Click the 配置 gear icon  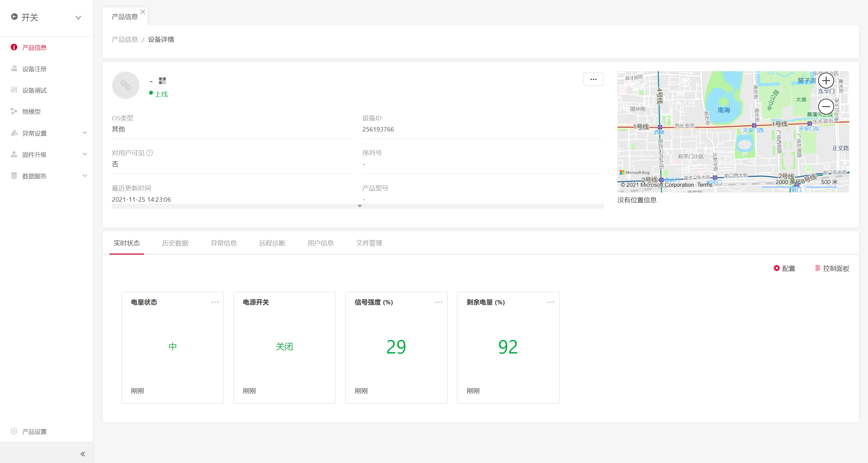pos(777,268)
